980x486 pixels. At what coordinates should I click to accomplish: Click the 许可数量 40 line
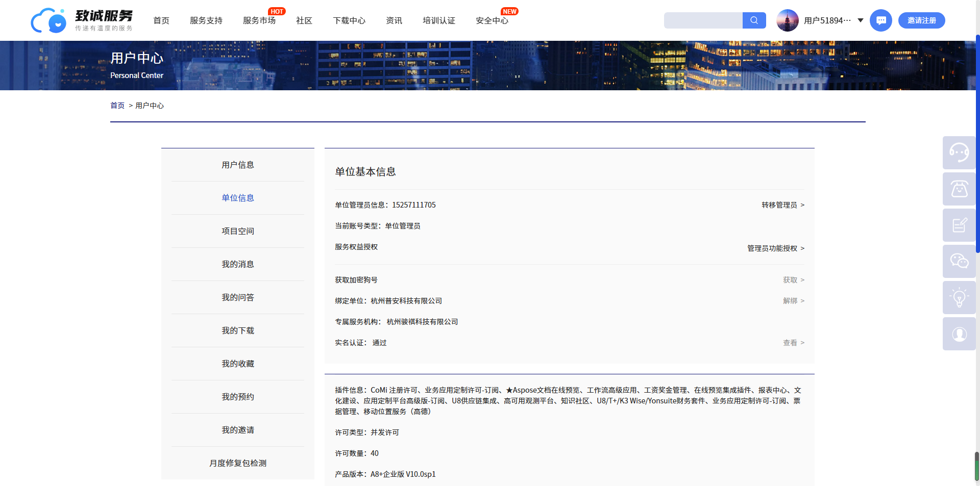[x=357, y=453]
